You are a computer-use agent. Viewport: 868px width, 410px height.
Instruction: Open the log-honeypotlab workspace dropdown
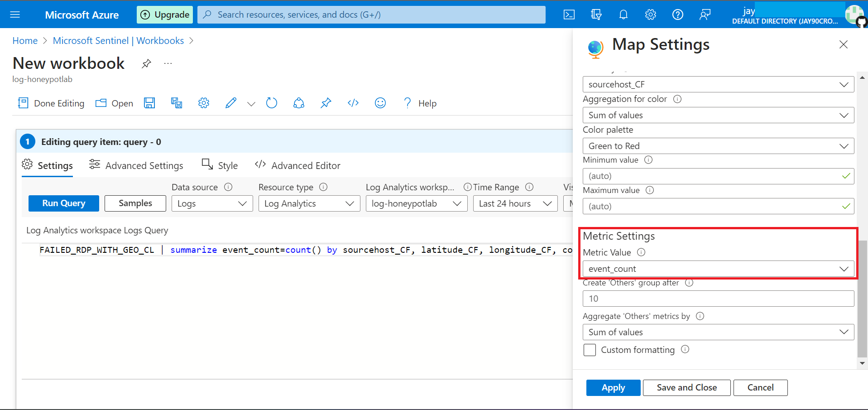point(417,203)
